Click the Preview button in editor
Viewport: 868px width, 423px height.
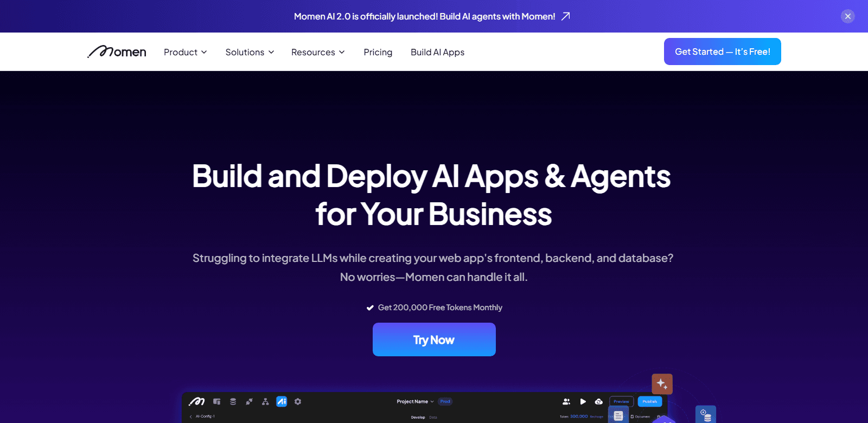point(622,402)
